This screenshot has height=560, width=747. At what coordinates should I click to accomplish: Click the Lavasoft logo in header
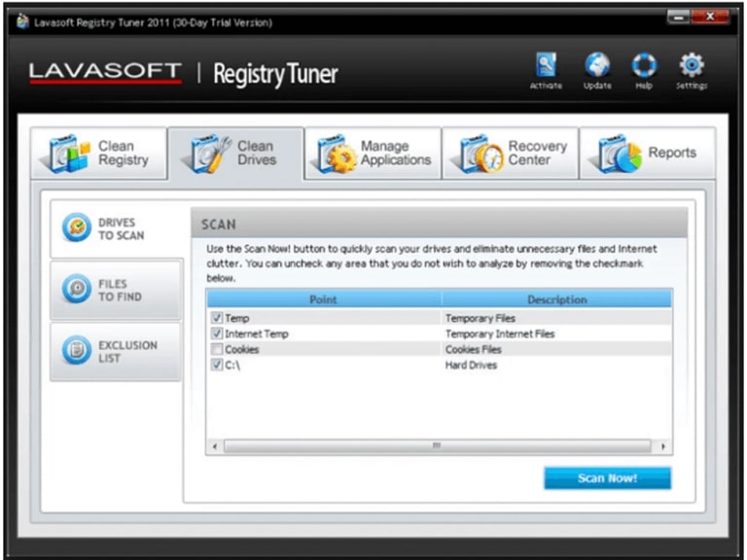[x=105, y=72]
